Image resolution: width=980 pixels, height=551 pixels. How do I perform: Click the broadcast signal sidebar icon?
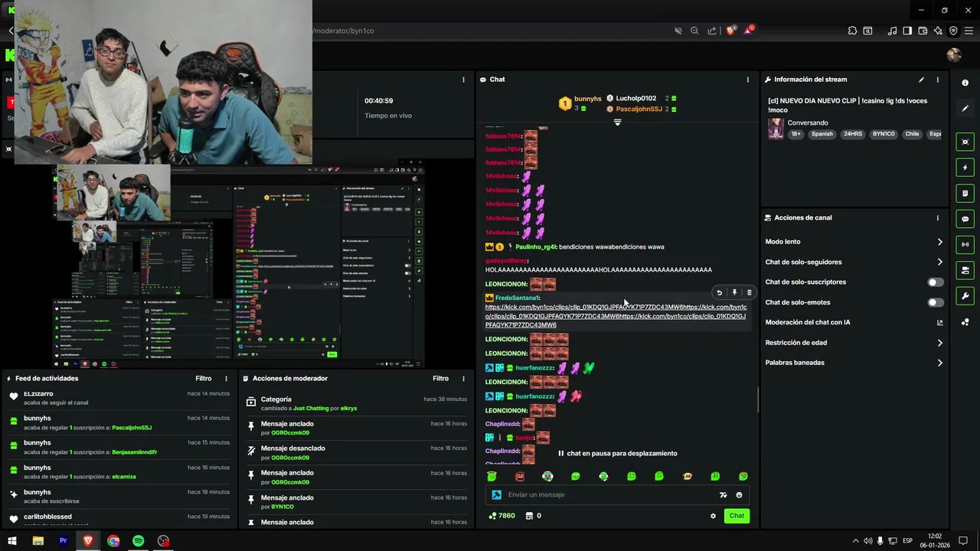[965, 245]
